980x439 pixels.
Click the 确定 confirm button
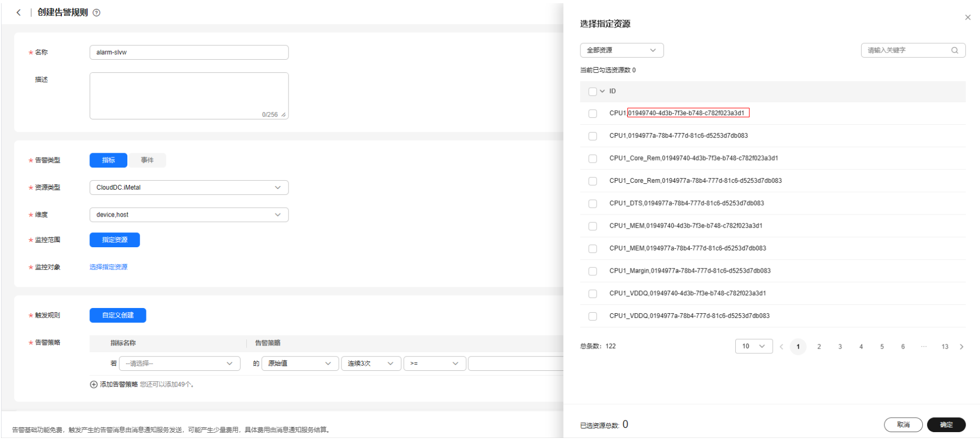946,425
